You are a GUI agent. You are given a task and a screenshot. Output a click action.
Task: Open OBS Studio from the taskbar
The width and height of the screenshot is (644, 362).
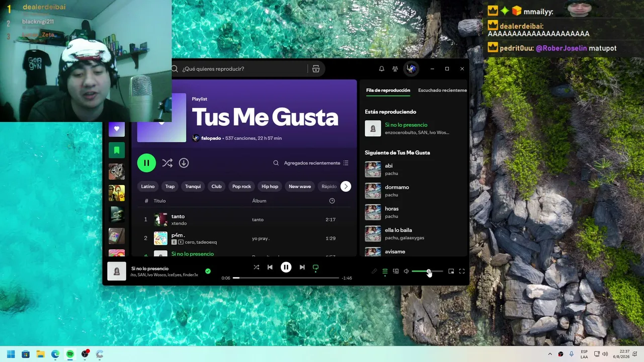pyautogui.click(x=85, y=354)
